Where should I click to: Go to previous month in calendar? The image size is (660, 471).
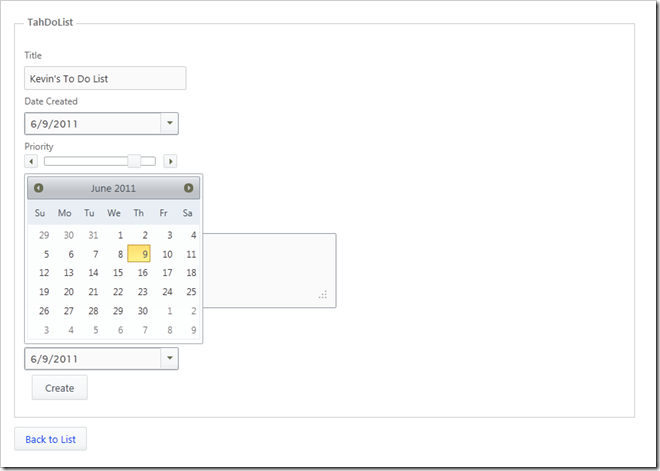38,188
